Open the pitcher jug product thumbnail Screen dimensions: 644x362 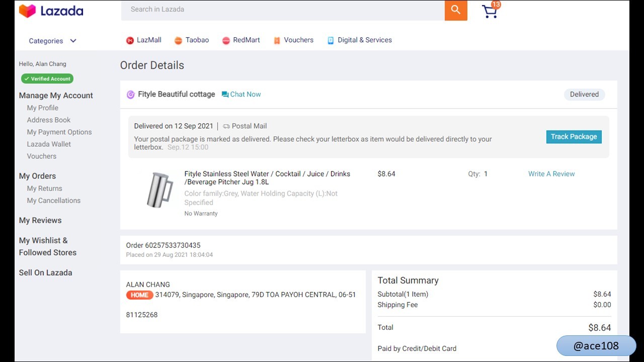(159, 190)
